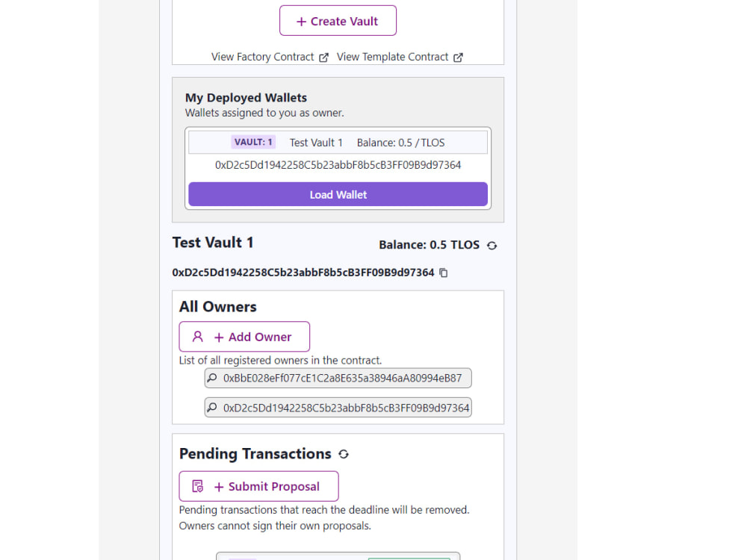747x560 pixels.
Task: Click the magnifier icon beside owner 0xD2c5Dd1942258
Action: (x=211, y=408)
